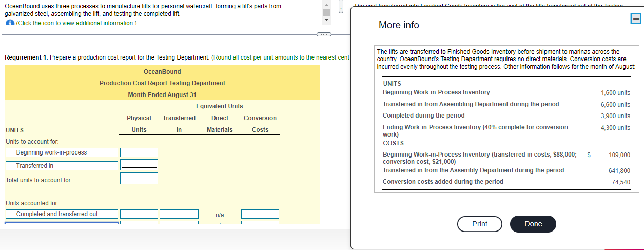Click the "3,900 units" value

(x=615, y=116)
